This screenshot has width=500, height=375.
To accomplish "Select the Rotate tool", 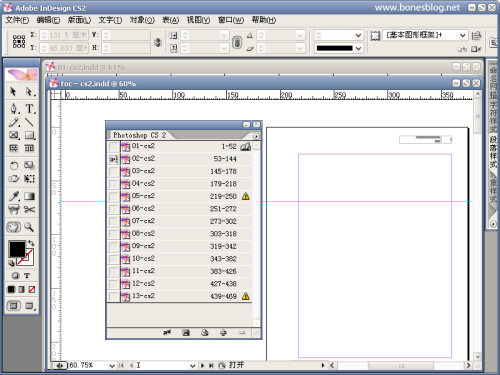I will click(x=13, y=165).
